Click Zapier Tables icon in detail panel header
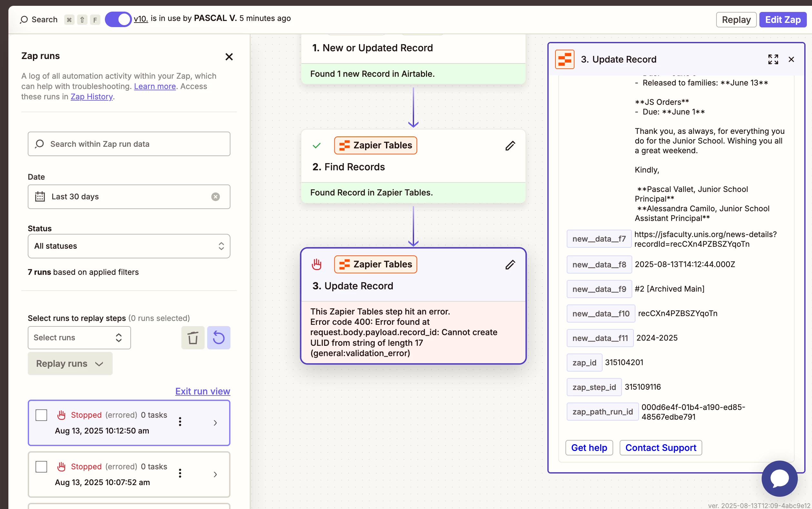This screenshot has width=812, height=509. [564, 59]
